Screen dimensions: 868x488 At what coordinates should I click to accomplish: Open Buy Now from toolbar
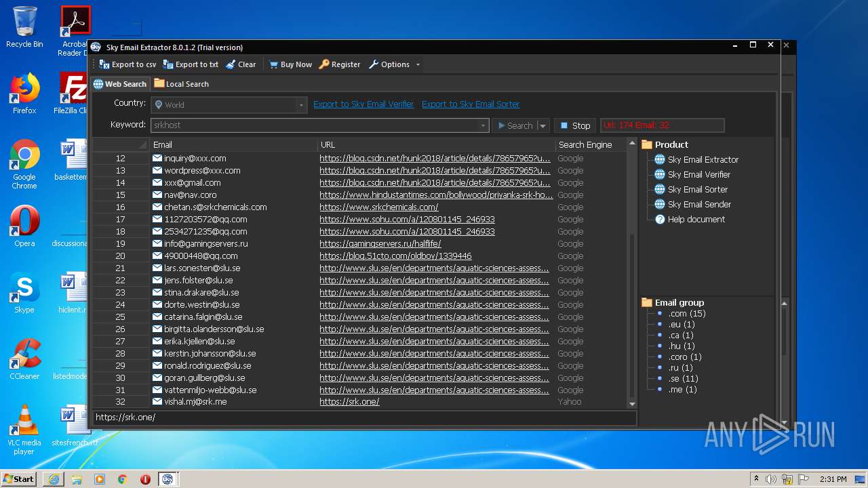(290, 64)
